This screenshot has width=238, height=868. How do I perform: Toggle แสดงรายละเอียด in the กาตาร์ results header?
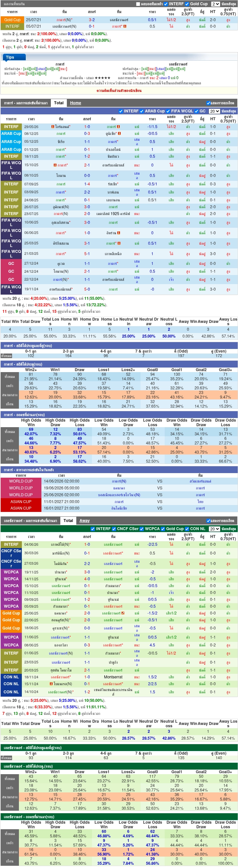coord(208,103)
